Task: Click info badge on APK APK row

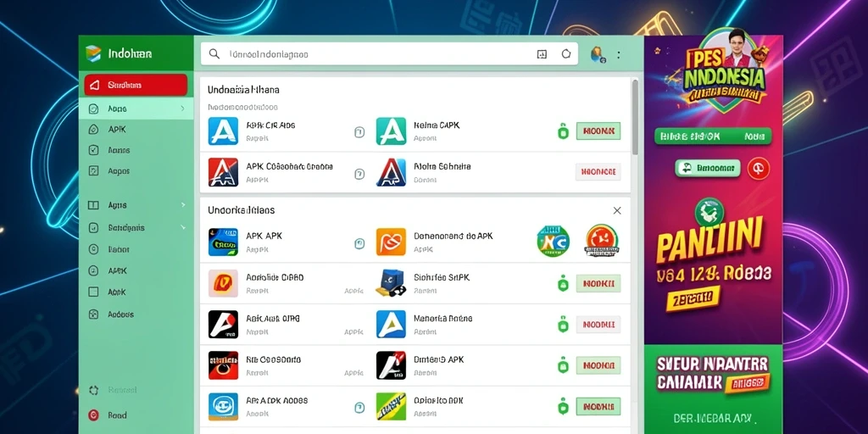Action: pos(359,243)
